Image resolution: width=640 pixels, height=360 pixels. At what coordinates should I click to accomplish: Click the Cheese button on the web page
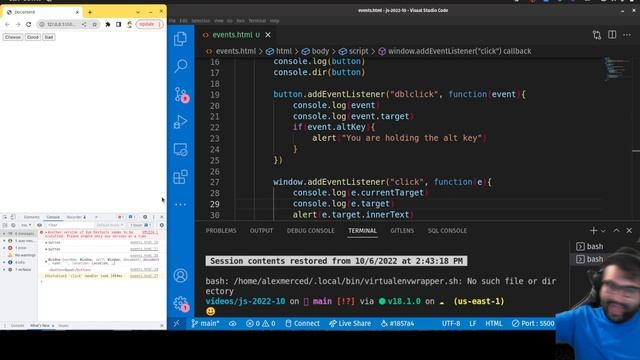click(13, 37)
